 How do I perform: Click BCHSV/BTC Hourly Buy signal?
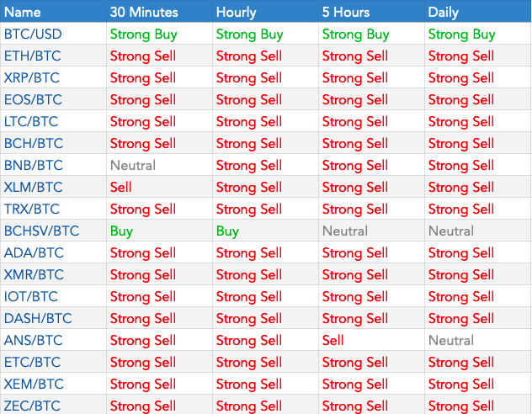pos(227,231)
